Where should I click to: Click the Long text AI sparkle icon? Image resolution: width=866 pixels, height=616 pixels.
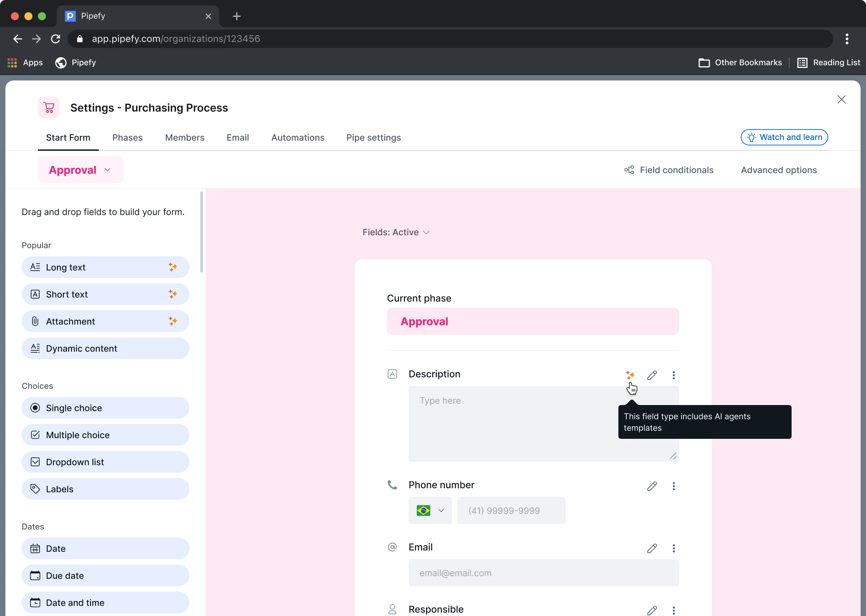click(173, 267)
